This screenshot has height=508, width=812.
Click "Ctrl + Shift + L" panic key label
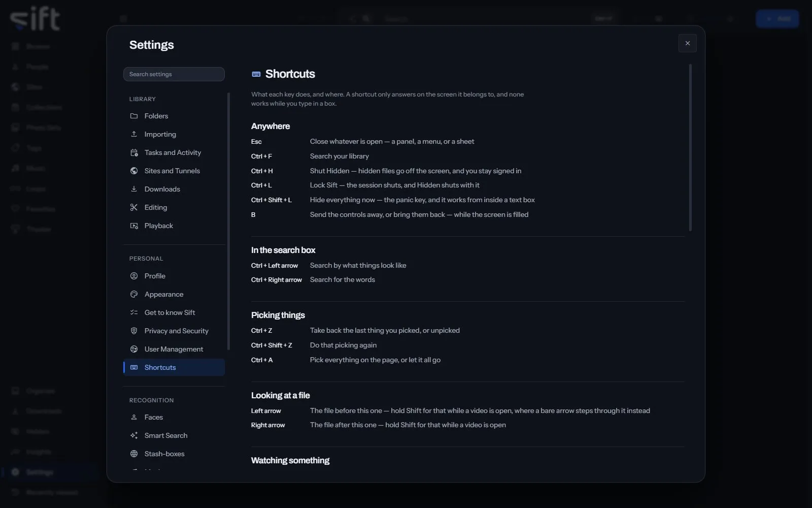[x=272, y=200]
